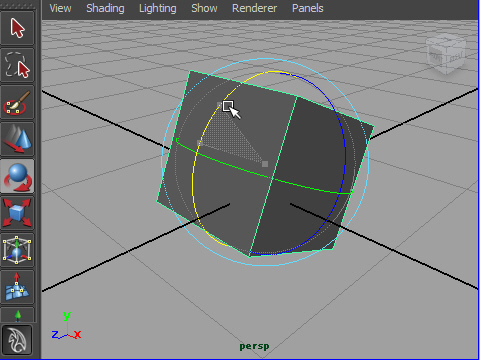The image size is (480, 360).
Task: Click the Show menu
Action: [204, 8]
